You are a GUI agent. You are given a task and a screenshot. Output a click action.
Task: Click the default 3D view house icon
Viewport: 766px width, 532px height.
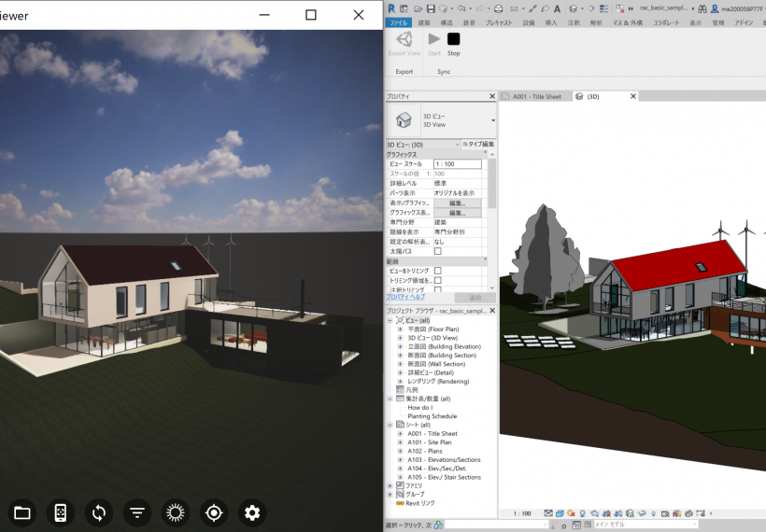click(x=574, y=8)
